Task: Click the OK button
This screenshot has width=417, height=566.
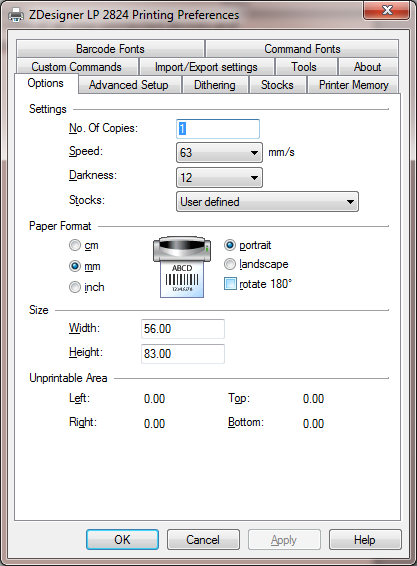Action: pyautogui.click(x=122, y=540)
